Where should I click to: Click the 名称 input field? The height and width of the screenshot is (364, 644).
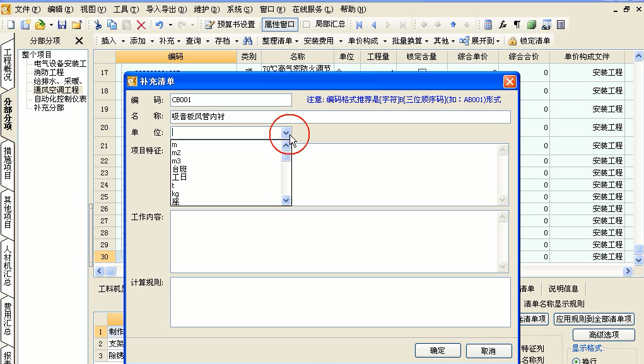tap(340, 117)
